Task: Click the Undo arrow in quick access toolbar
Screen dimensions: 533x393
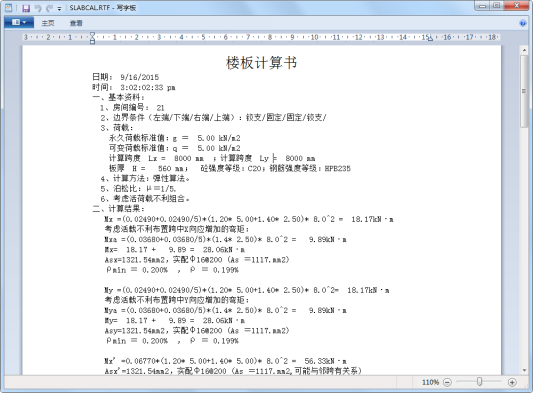Action: (x=38, y=8)
